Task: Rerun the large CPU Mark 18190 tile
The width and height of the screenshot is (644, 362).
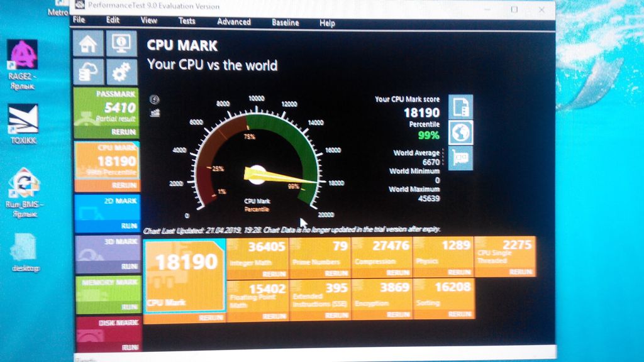Action: 211,317
